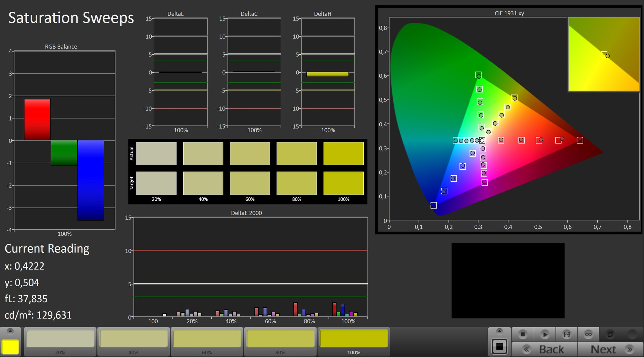Click the greyed refresh arrows icon
Viewport: 644px width, 357px height.
tap(610, 334)
